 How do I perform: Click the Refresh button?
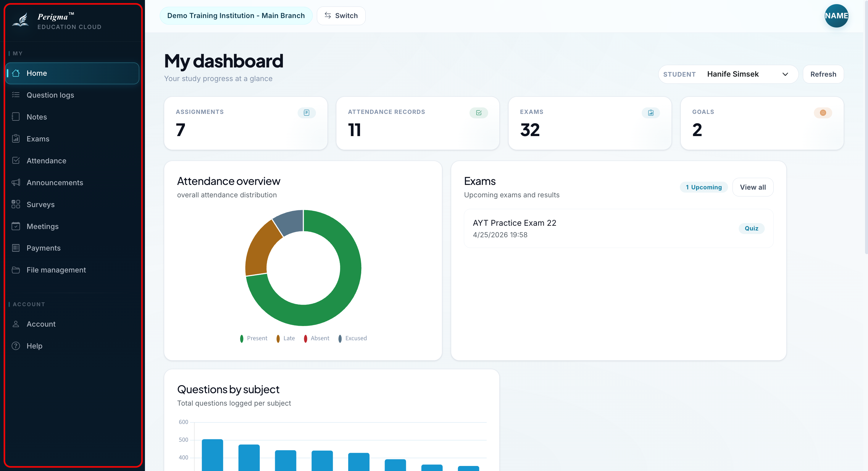pos(823,74)
